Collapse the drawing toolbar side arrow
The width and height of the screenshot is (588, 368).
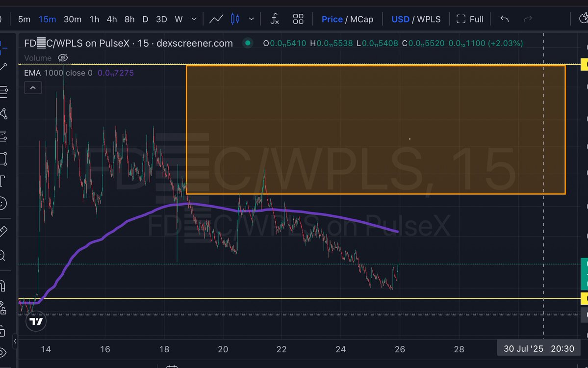point(15,341)
